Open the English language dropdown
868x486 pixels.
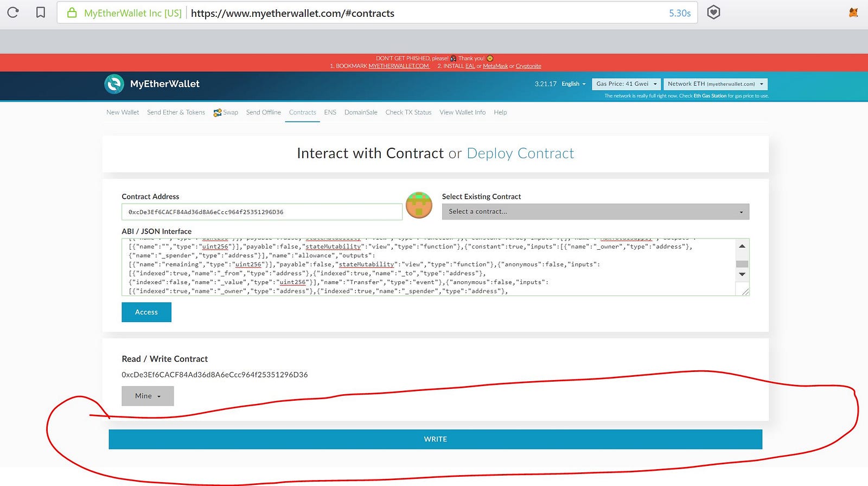(573, 84)
